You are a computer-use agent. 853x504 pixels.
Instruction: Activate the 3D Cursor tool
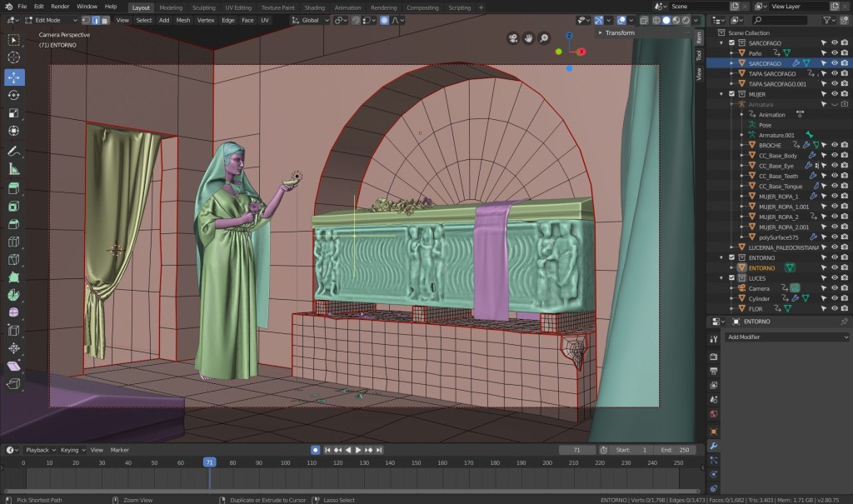[14, 57]
